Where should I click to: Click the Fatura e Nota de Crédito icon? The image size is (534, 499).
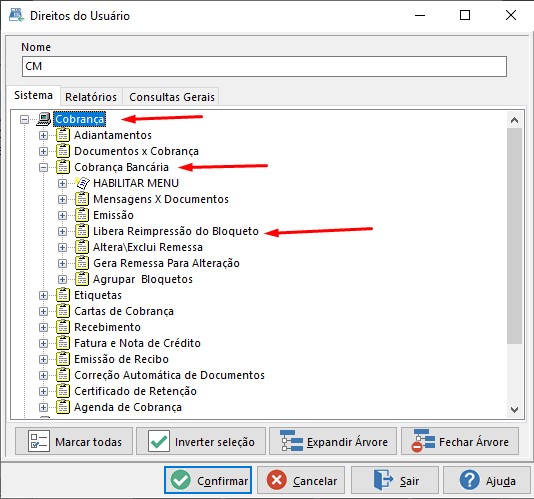(x=63, y=343)
